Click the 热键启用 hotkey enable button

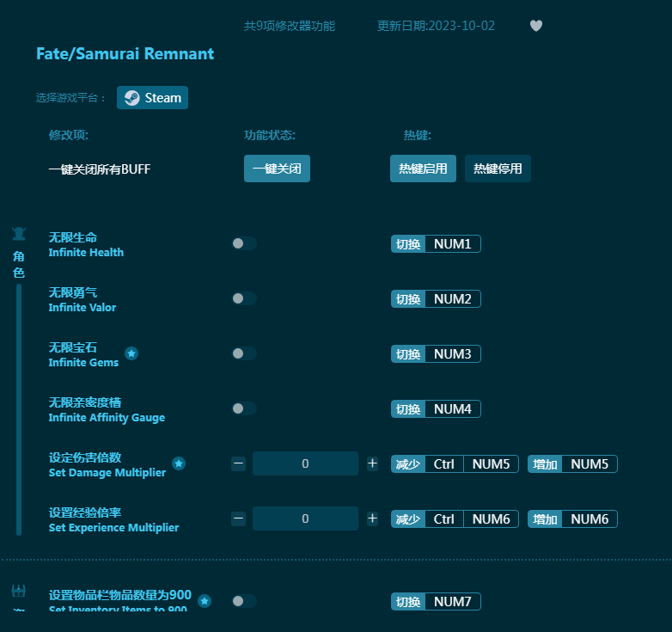pos(423,169)
